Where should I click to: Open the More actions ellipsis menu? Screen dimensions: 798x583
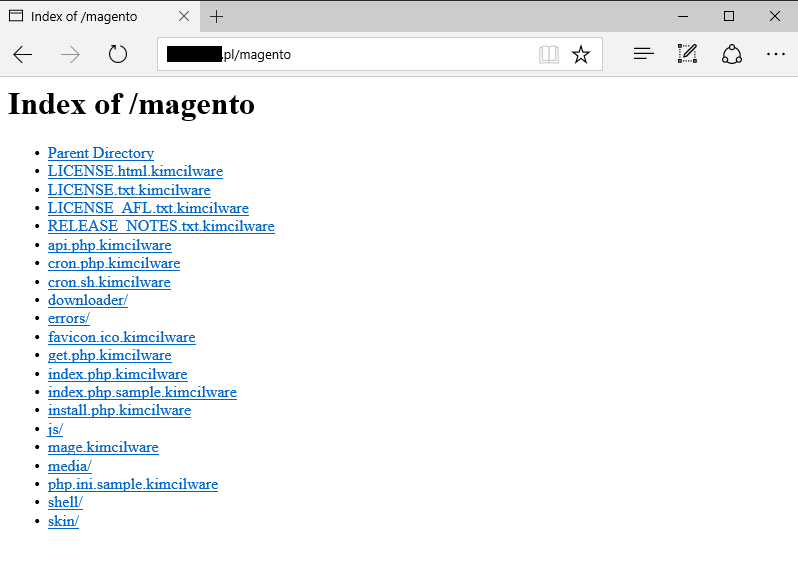click(776, 54)
